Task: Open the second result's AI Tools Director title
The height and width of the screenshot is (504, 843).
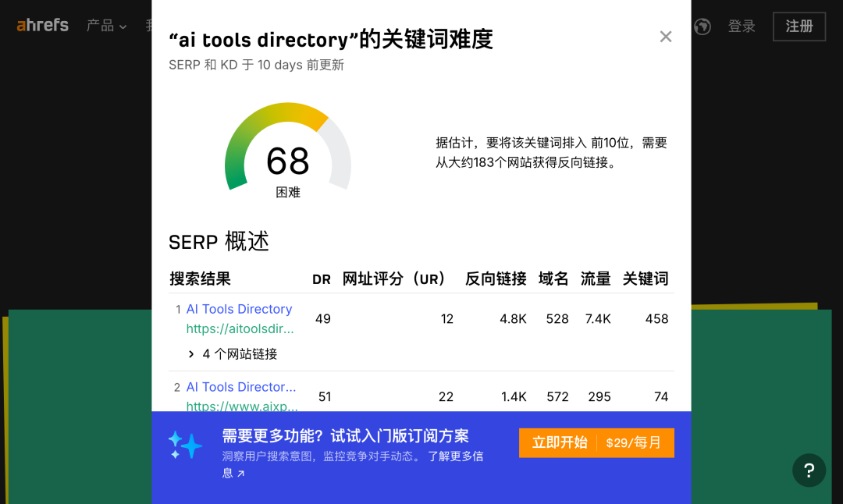Action: pos(241,387)
